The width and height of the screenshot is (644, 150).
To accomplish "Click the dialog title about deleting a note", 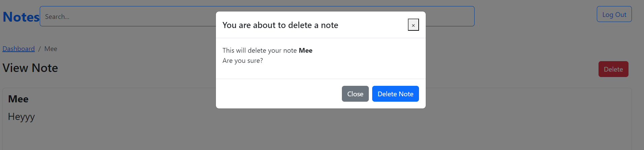I will (280, 25).
